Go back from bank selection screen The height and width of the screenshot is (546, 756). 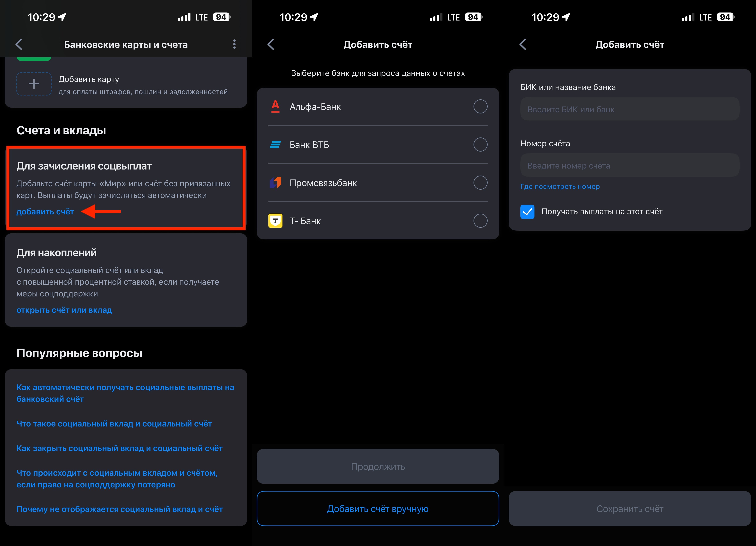point(271,44)
